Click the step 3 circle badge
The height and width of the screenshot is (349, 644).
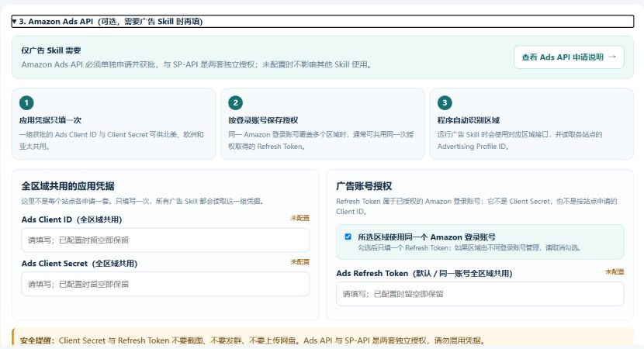[x=445, y=102]
